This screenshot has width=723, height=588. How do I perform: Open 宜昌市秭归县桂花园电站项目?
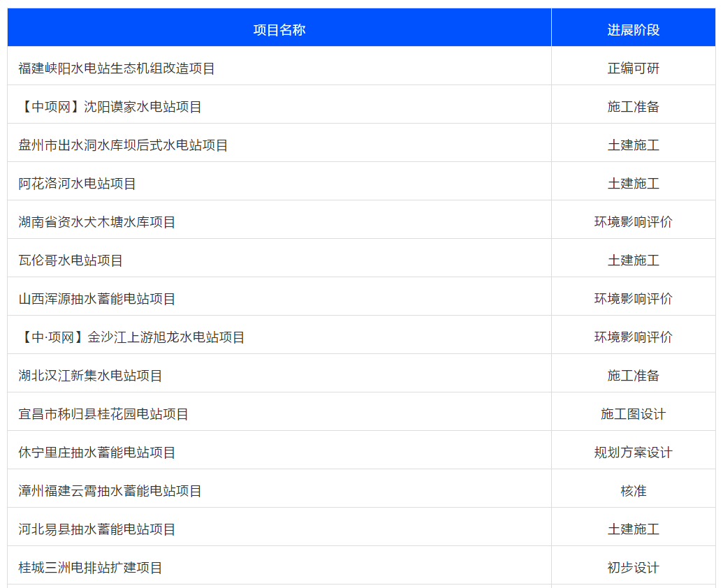coord(103,414)
